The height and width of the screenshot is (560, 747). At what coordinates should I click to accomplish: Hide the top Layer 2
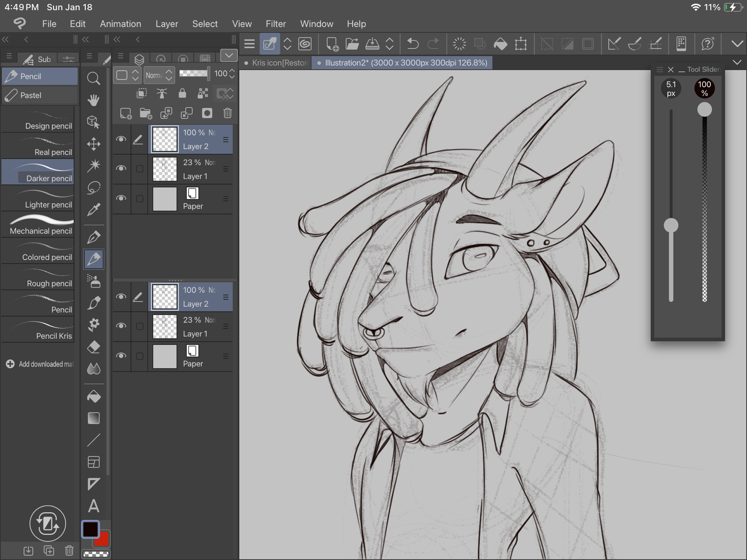pos(121,139)
